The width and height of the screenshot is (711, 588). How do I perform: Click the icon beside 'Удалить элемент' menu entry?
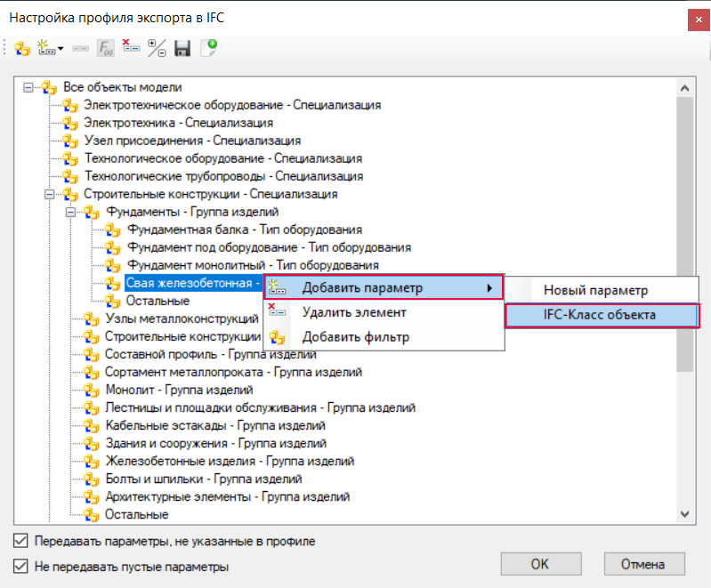pyautogui.click(x=278, y=312)
